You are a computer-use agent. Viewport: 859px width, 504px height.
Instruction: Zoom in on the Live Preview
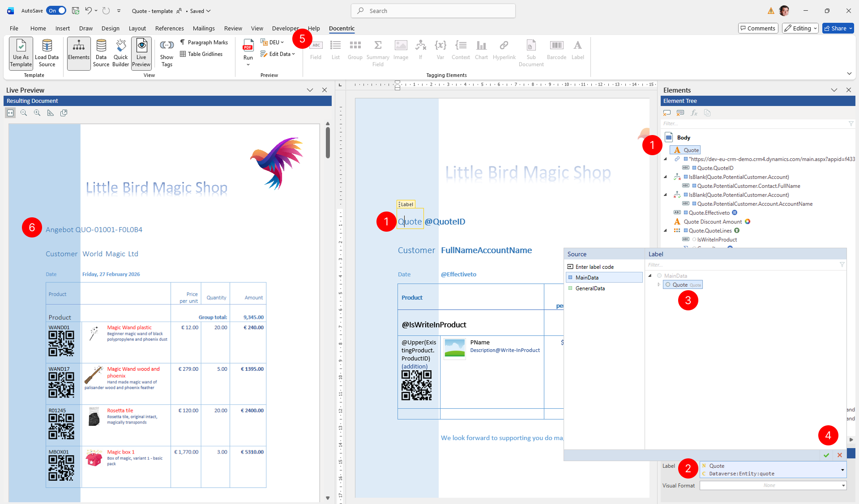coord(37,113)
